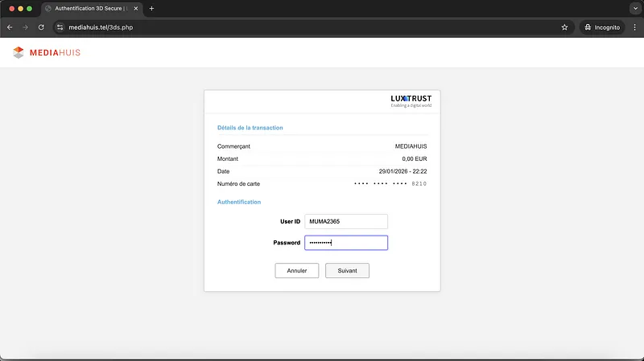Click the 'Commerçant' label

coord(233,146)
